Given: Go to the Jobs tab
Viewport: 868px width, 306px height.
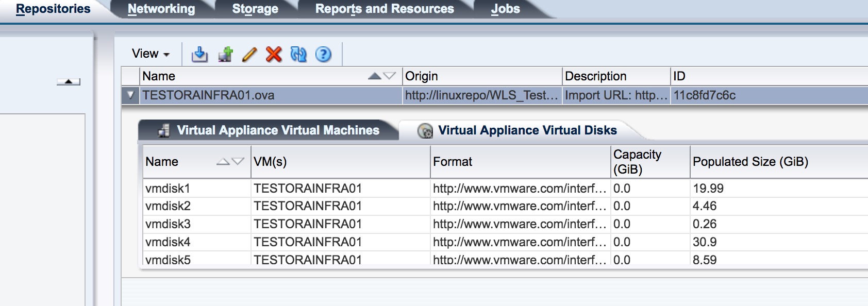Looking at the screenshot, I should [505, 9].
